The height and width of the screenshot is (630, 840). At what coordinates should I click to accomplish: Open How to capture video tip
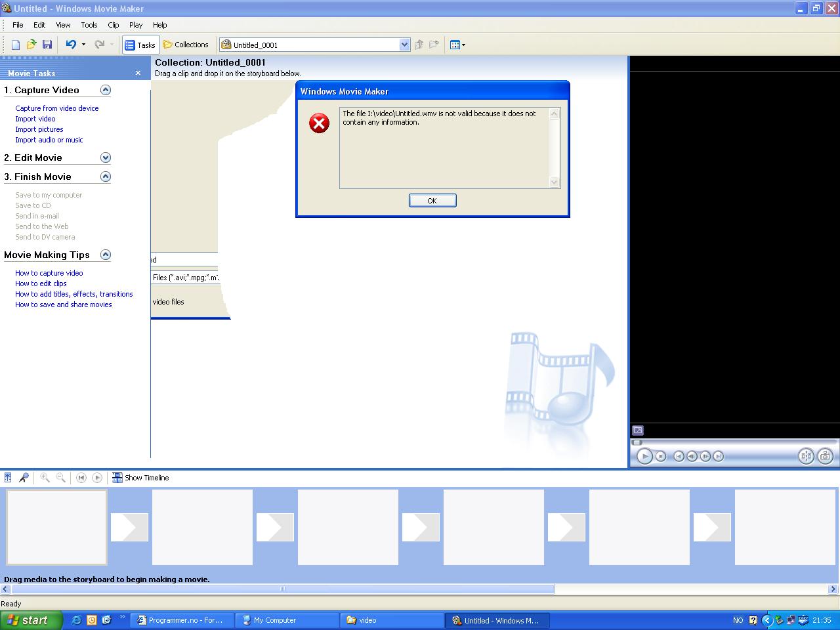49,273
